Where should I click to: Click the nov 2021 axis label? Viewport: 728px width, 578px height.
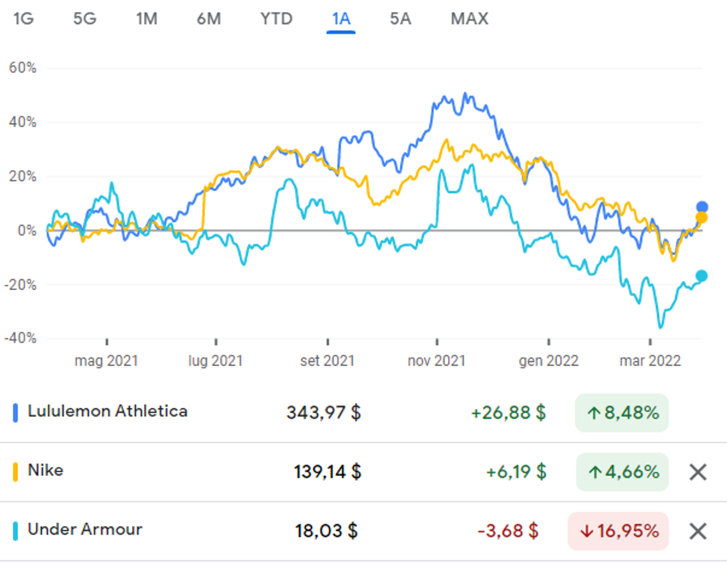click(x=437, y=361)
